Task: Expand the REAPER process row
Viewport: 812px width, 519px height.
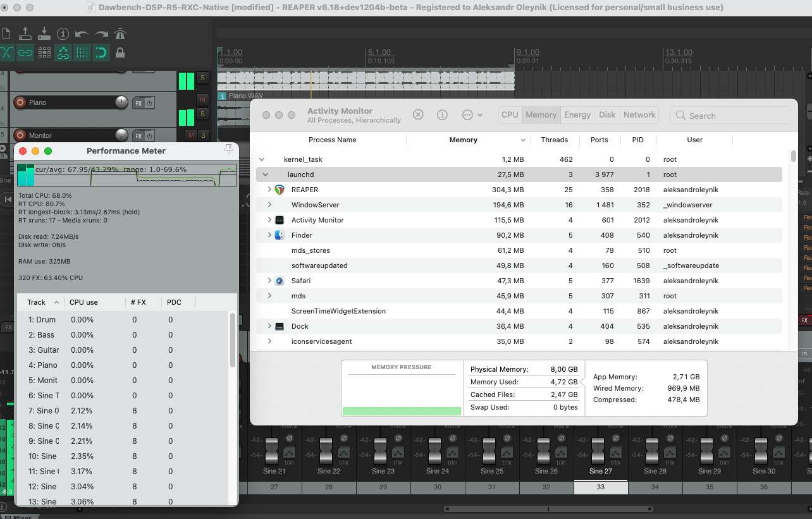Action: point(269,190)
